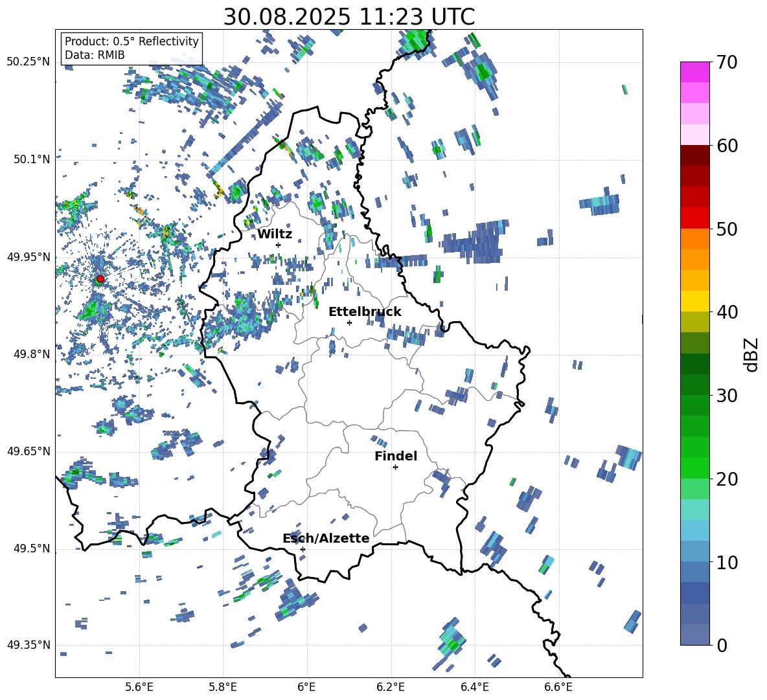The width and height of the screenshot is (767, 700).
Task: Click the 49.5°N latitude label
Action: 32,548
